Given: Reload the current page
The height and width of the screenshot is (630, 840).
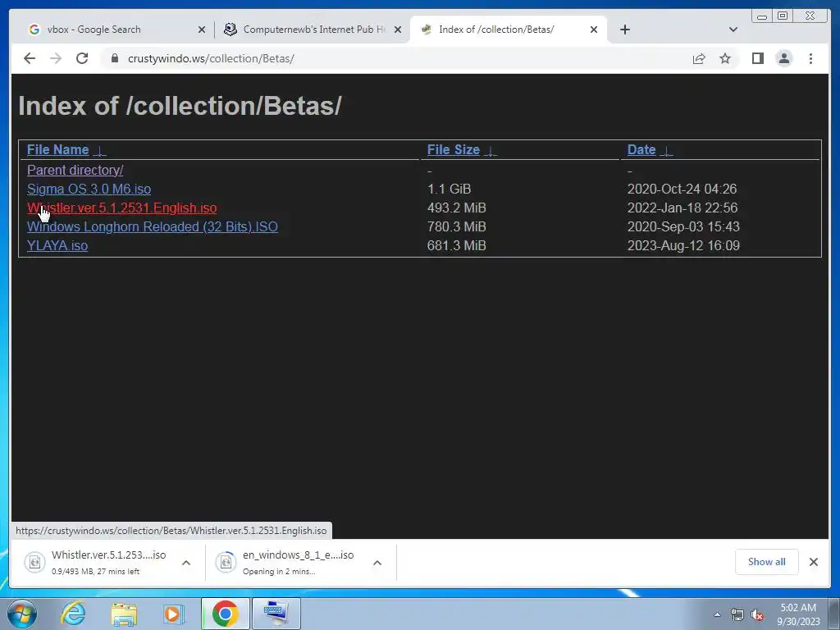Looking at the screenshot, I should (82, 58).
